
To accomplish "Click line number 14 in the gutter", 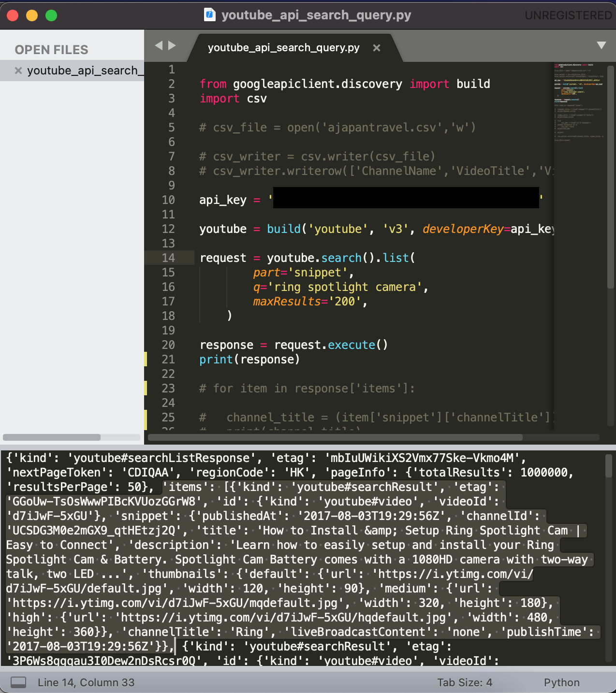I will coord(168,258).
